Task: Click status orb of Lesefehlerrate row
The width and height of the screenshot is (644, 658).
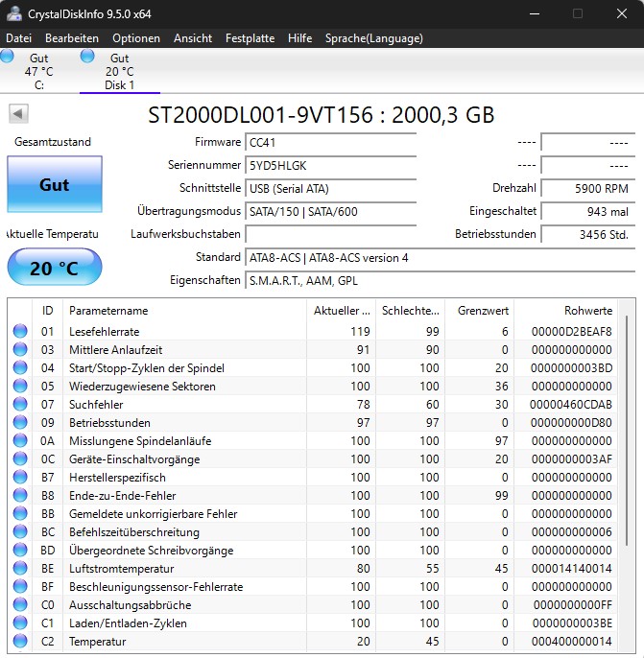Action: 20,331
